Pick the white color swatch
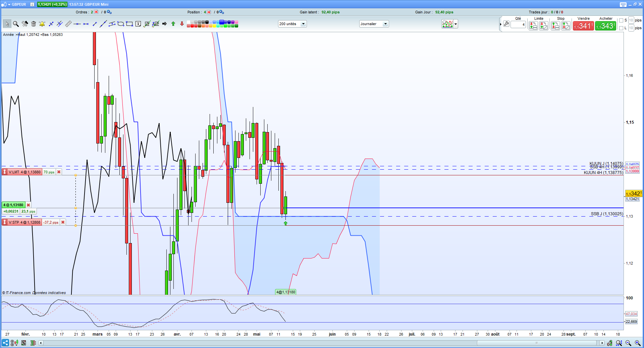The height and width of the screenshot is (348, 644). (x=189, y=22)
